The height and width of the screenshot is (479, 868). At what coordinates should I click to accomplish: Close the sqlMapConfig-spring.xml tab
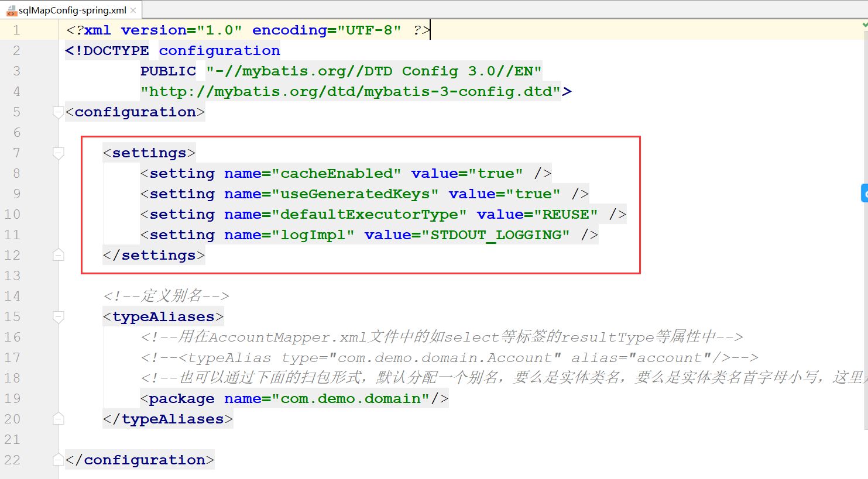(133, 11)
